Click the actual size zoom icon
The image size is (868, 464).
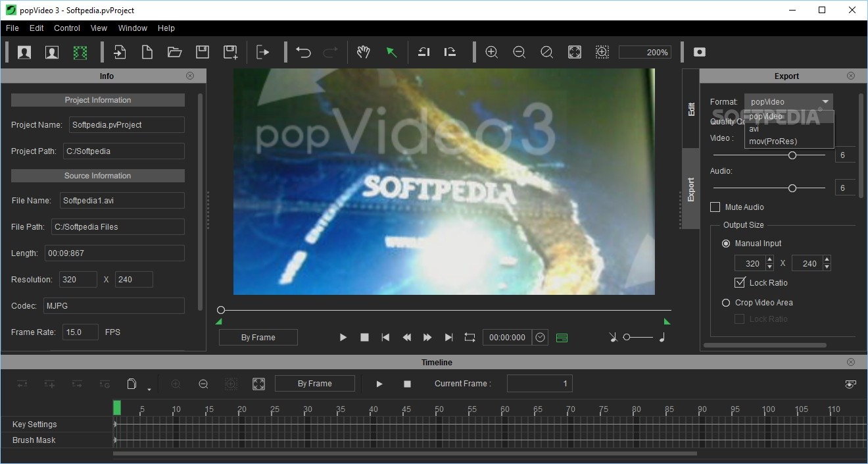(546, 53)
